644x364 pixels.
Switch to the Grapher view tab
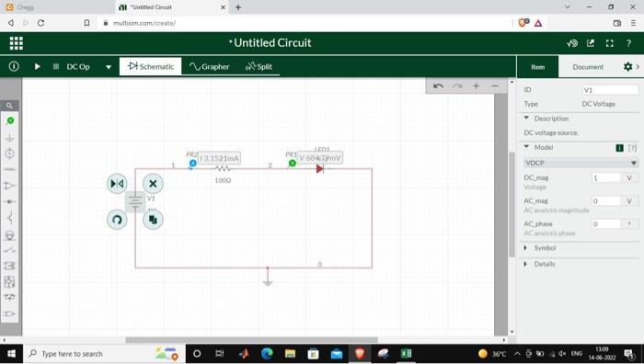(209, 66)
